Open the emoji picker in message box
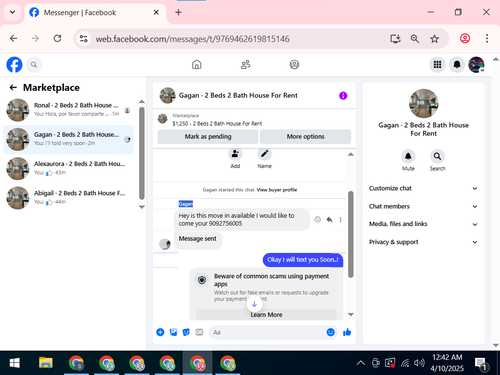The image size is (500, 375). 330,332
